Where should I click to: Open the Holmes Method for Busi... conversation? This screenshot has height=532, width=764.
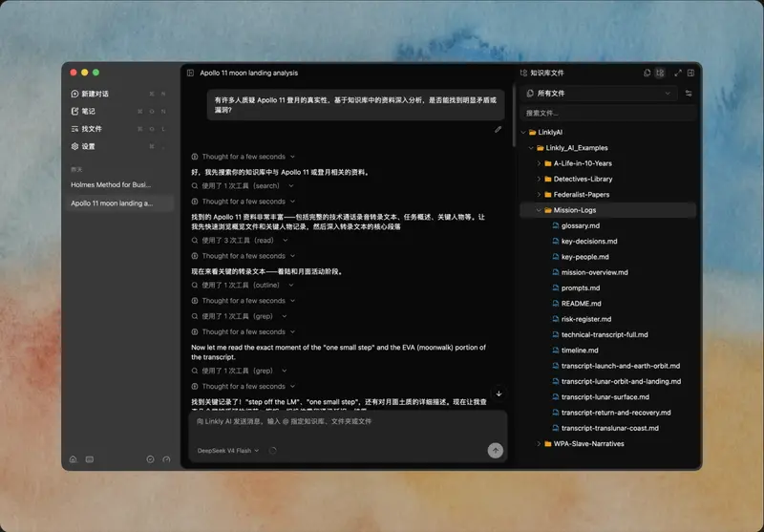point(119,184)
